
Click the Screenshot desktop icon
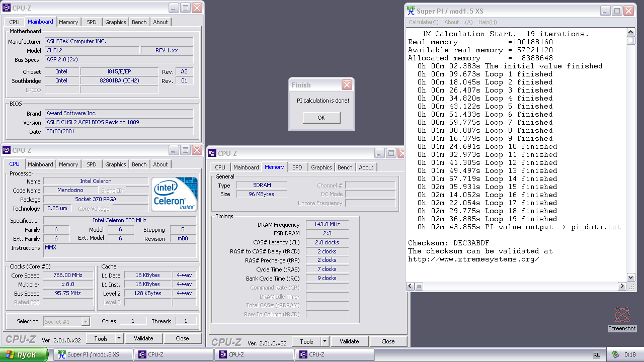(x=622, y=319)
